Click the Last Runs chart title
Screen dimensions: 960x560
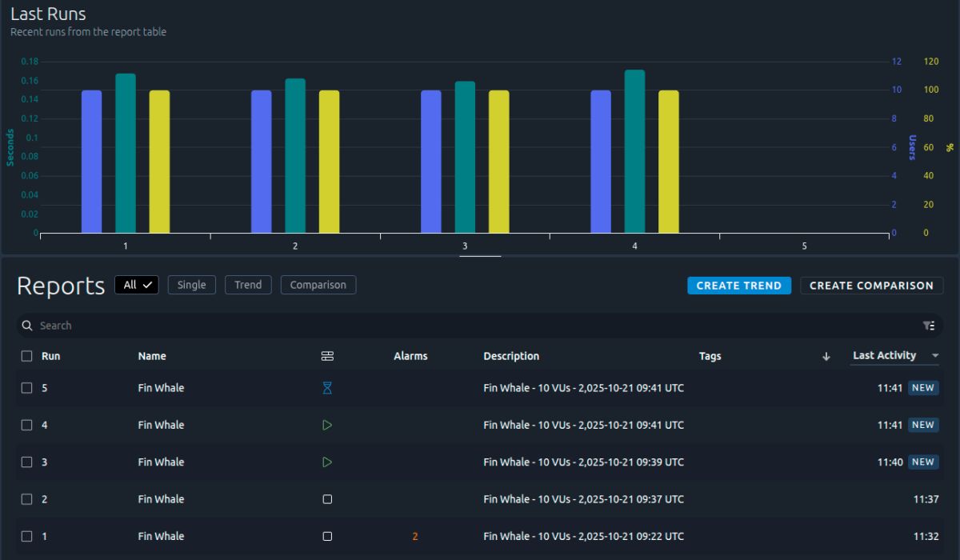[x=48, y=14]
